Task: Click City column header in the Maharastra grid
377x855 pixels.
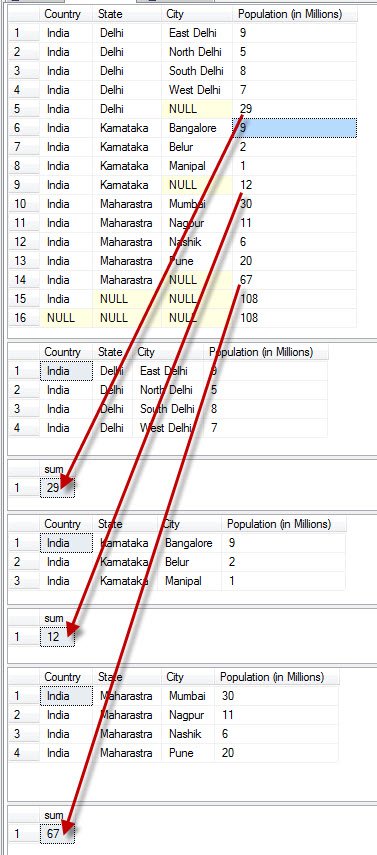Action: (x=188, y=677)
